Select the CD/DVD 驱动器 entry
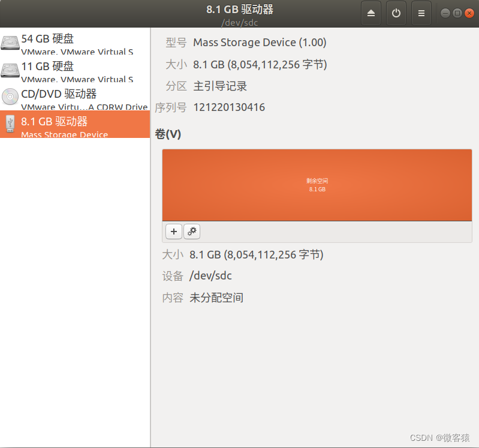 tap(75, 97)
